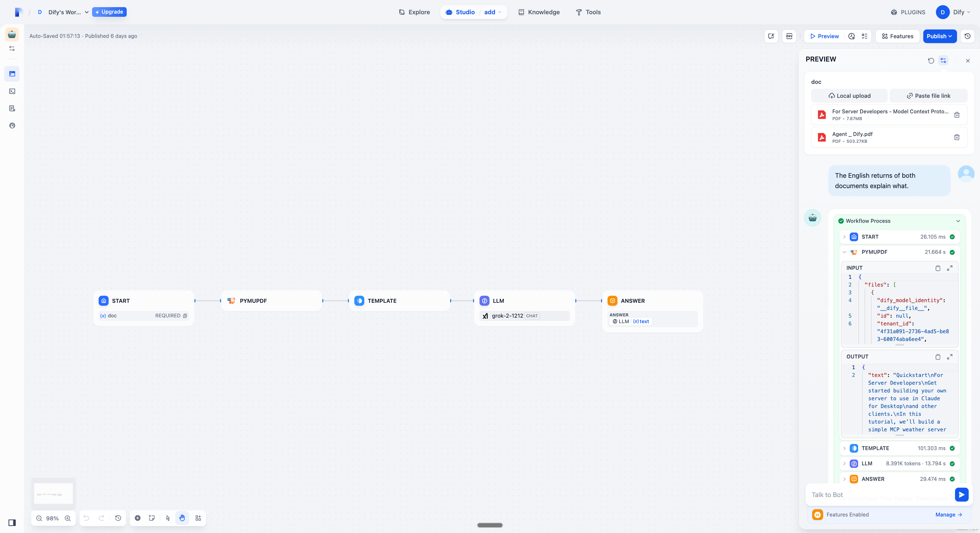Collapse the Workflow Process section

click(958, 221)
